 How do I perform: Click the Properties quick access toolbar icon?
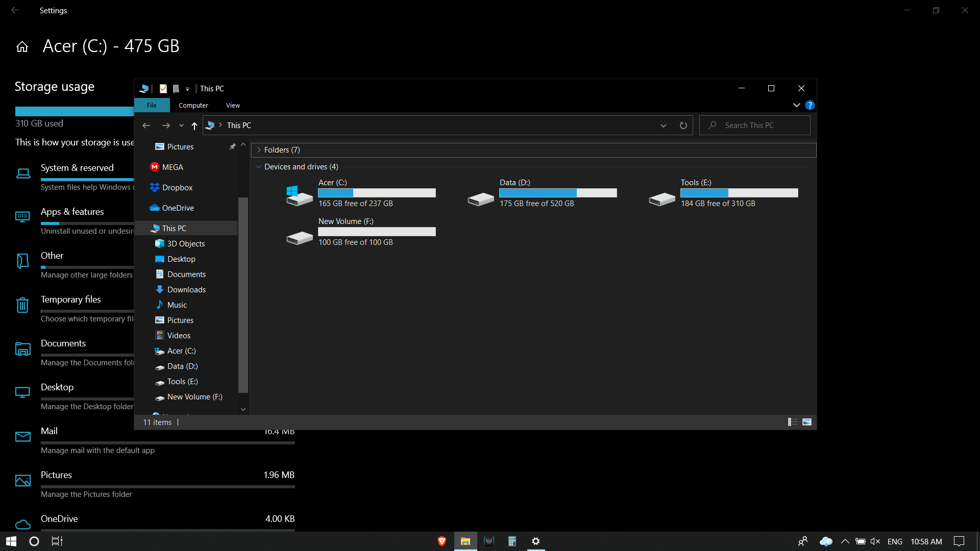tap(163, 89)
